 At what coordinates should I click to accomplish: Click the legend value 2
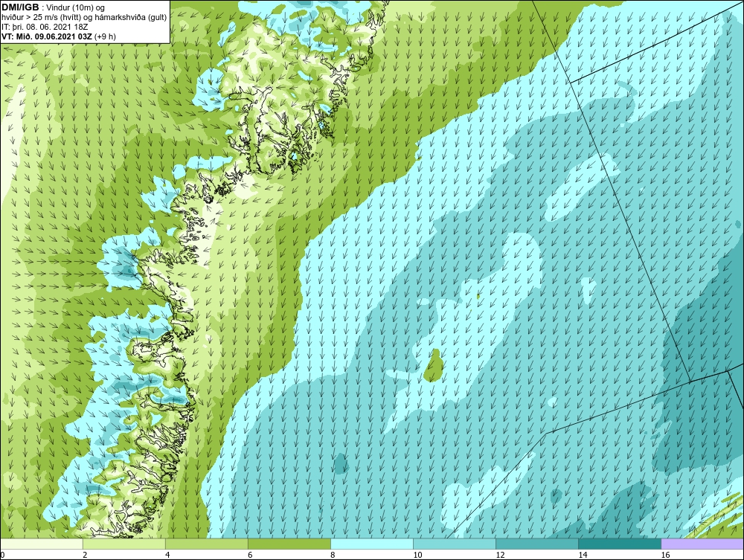pos(85,555)
